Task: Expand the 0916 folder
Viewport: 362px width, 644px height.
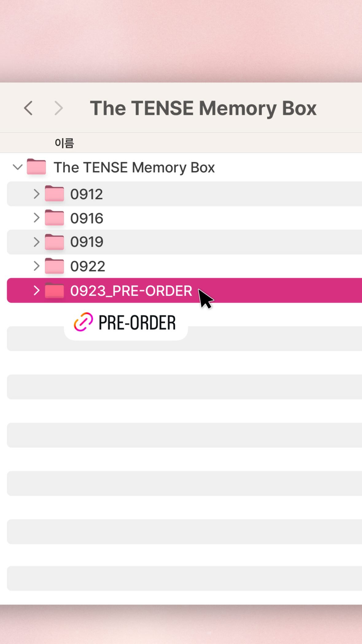Action: (x=37, y=218)
